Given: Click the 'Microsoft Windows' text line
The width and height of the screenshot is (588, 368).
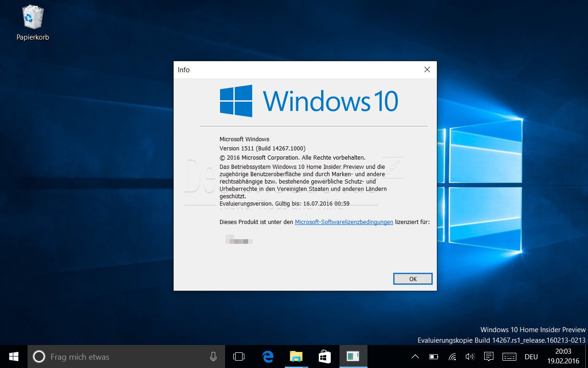Looking at the screenshot, I should point(244,139).
